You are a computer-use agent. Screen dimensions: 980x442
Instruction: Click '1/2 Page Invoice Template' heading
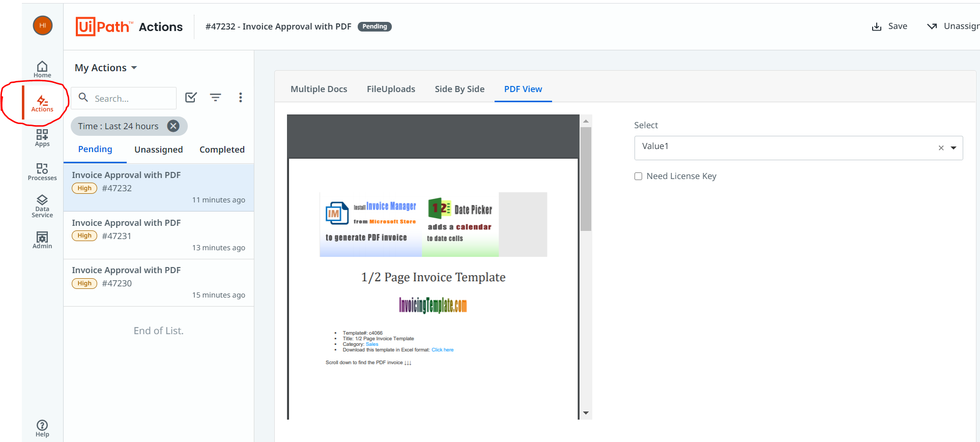(433, 277)
